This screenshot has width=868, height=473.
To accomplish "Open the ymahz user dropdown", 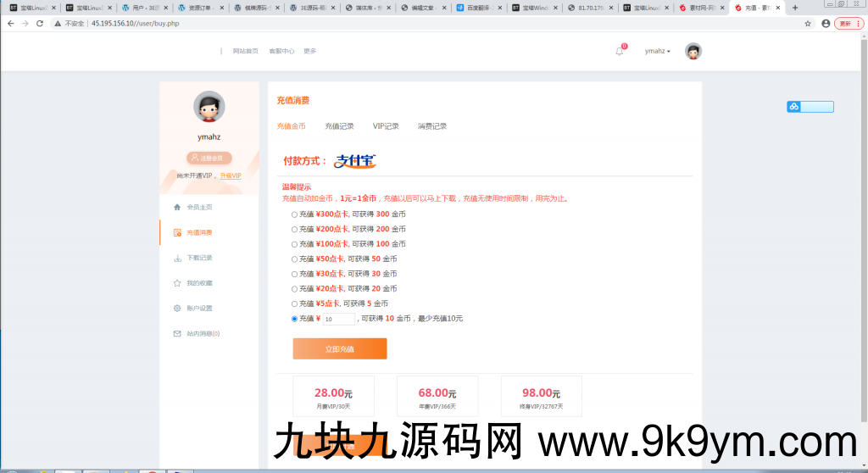I will point(657,51).
